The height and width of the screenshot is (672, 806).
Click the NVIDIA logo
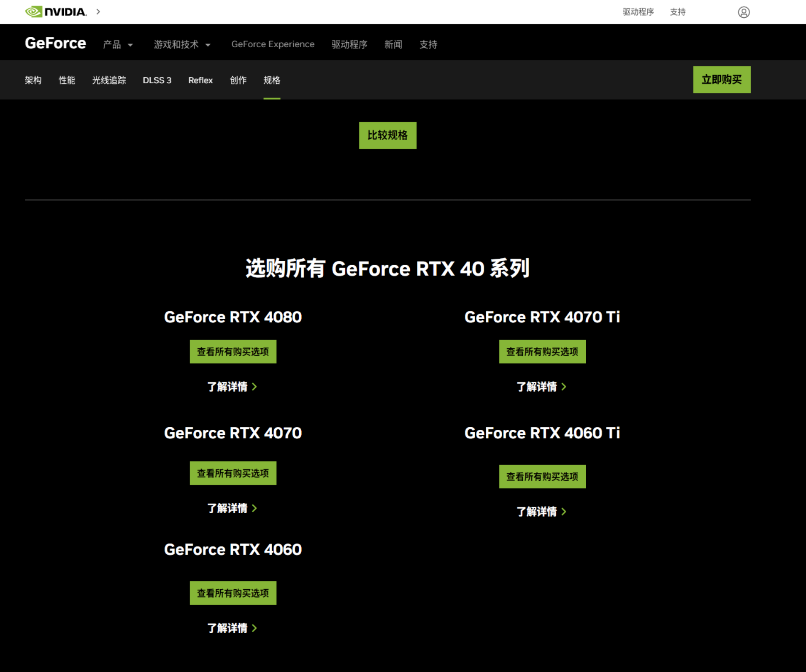[55, 11]
